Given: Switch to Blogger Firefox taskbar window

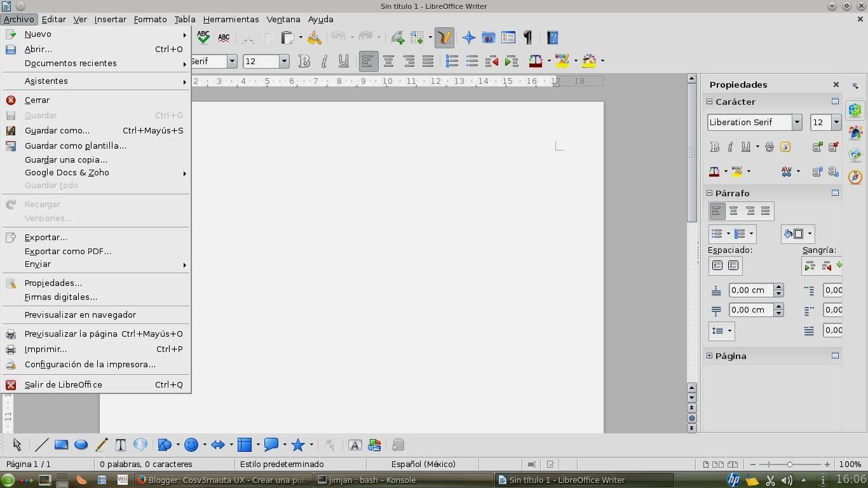Looking at the screenshot, I should click(x=223, y=480).
